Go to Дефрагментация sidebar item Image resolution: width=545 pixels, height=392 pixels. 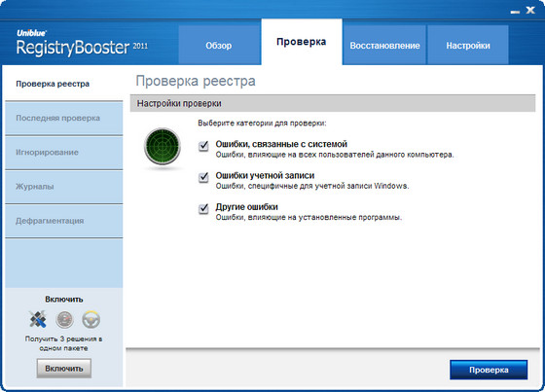coord(64,221)
